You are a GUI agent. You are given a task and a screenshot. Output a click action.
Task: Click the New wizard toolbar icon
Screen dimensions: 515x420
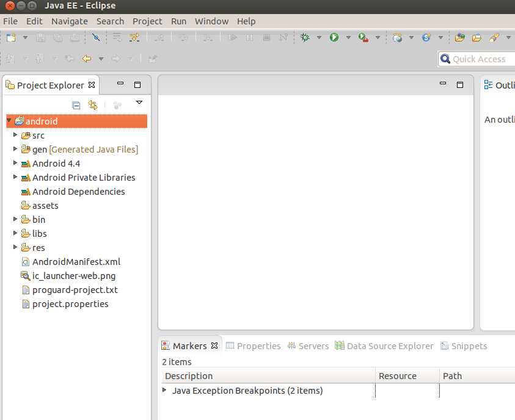click(11, 37)
